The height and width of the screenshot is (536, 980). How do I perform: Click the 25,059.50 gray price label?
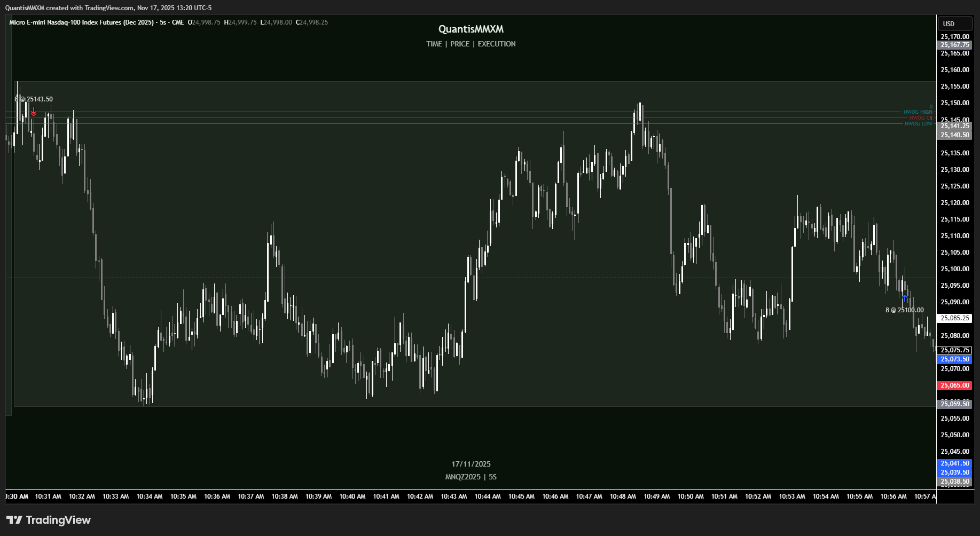tap(954, 404)
